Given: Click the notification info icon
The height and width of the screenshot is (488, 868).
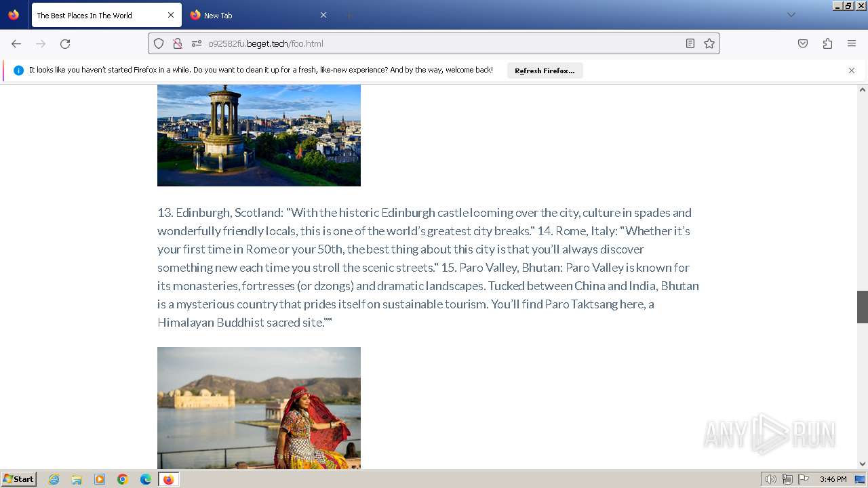Looking at the screenshot, I should point(18,70).
